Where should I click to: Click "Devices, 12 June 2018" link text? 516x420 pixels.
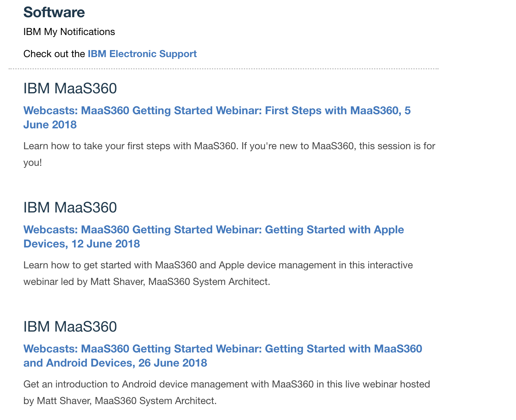(82, 244)
